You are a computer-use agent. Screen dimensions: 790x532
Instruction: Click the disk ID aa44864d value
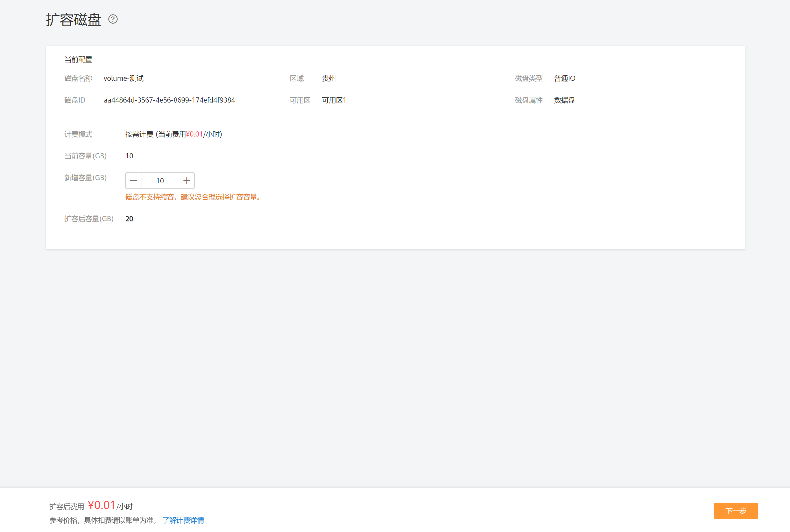point(169,100)
